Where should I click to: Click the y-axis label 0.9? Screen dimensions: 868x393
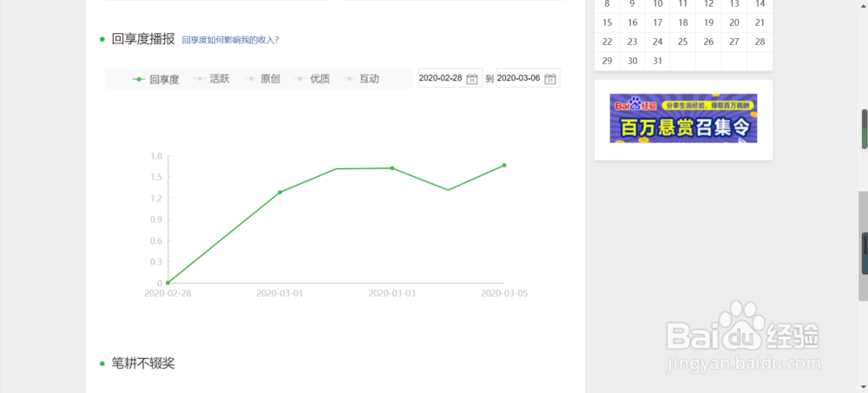coord(156,219)
